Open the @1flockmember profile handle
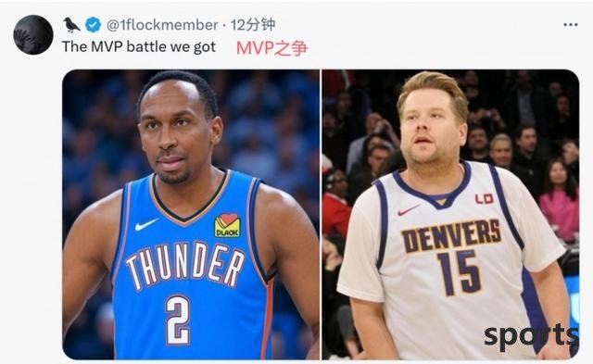Image resolution: width=593 pixels, height=364 pixels. tap(162, 25)
